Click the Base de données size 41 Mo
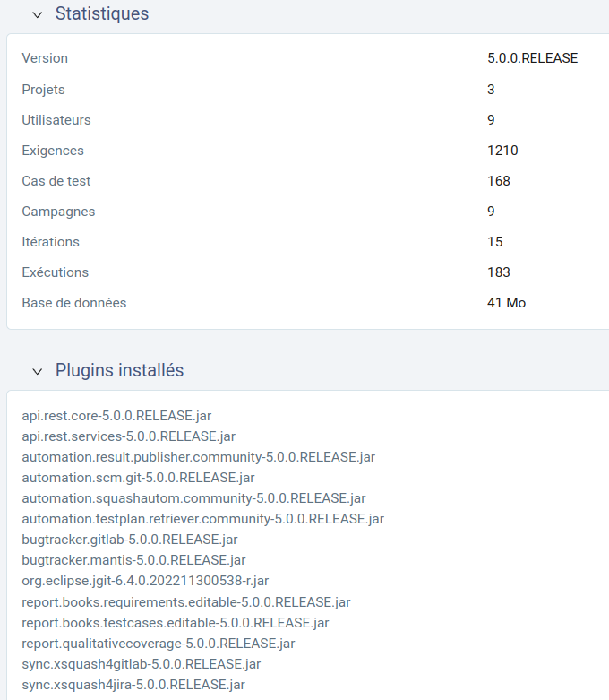609x700 pixels. point(506,303)
